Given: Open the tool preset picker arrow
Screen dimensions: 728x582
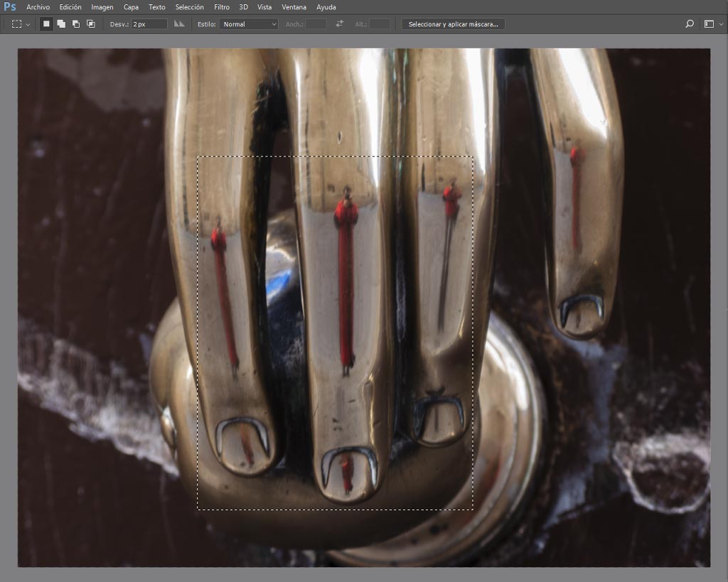Looking at the screenshot, I should pos(28,25).
